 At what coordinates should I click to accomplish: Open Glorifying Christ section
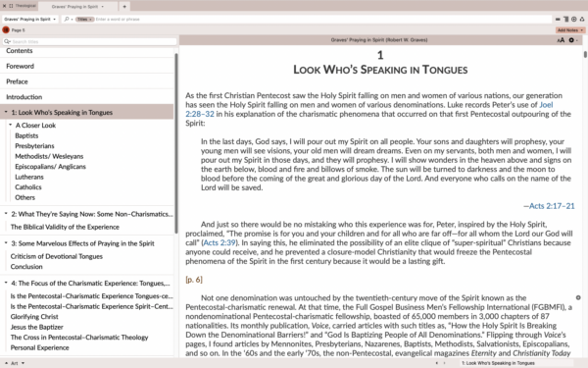[x=34, y=317]
